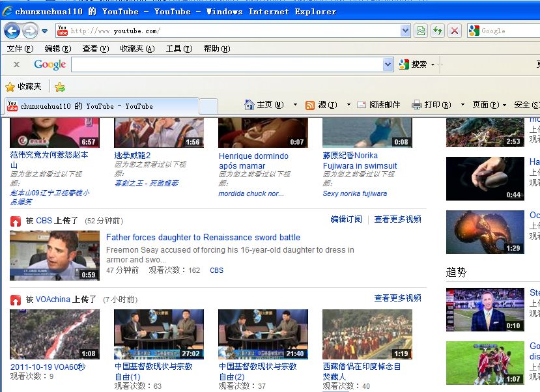Image resolution: width=540 pixels, height=392 pixels.
Task: Open 中国基督教现状与宗教自由(2) video link
Action: coord(257,371)
